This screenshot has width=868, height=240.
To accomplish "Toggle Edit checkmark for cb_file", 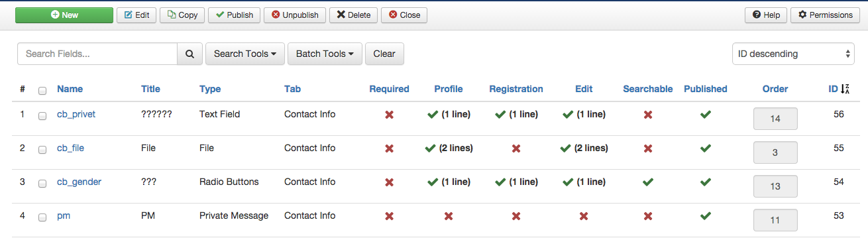I will coord(565,149).
